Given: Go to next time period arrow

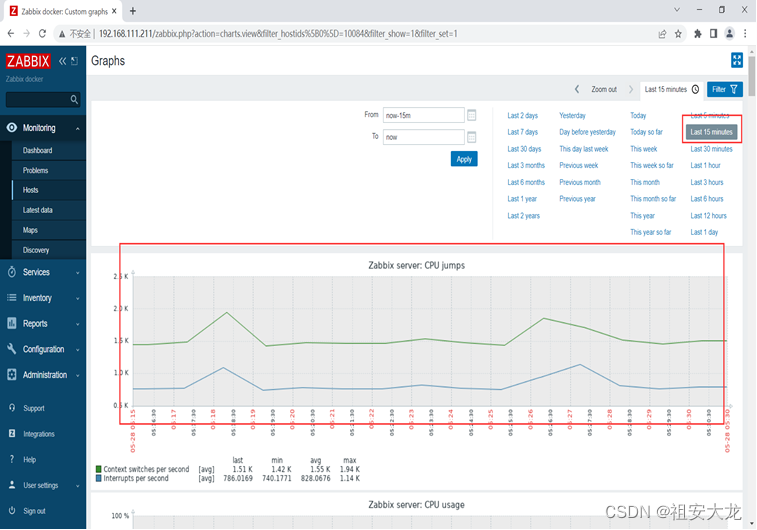Looking at the screenshot, I should [x=631, y=89].
